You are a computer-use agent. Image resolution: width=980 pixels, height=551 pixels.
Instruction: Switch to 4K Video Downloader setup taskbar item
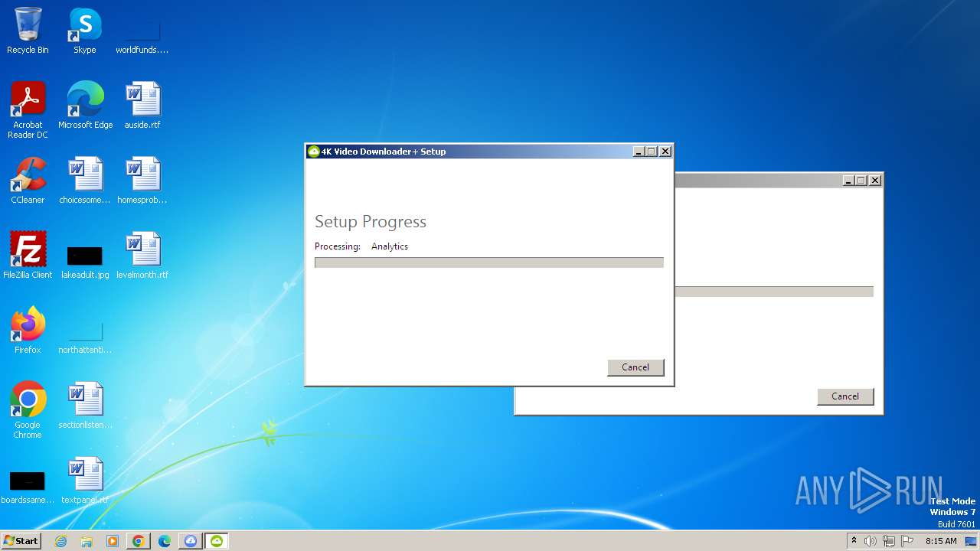pos(217,541)
